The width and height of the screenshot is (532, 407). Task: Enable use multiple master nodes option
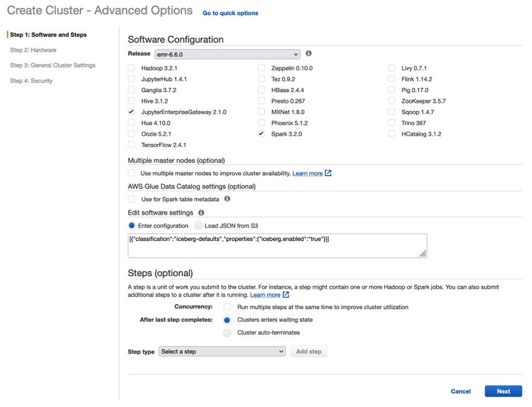click(131, 173)
